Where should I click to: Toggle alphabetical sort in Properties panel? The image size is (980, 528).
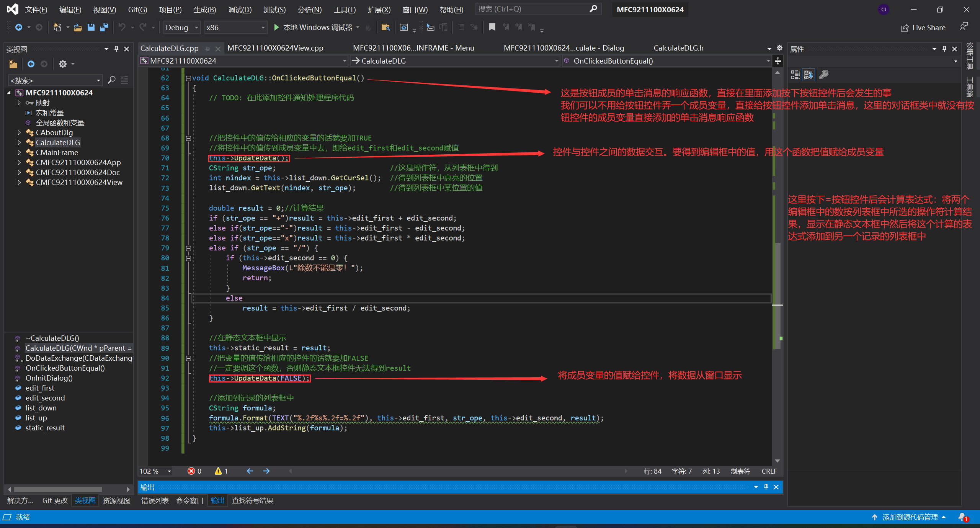click(808, 75)
